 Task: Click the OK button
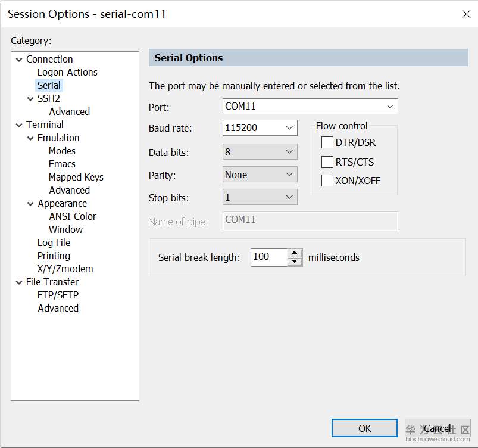click(364, 428)
